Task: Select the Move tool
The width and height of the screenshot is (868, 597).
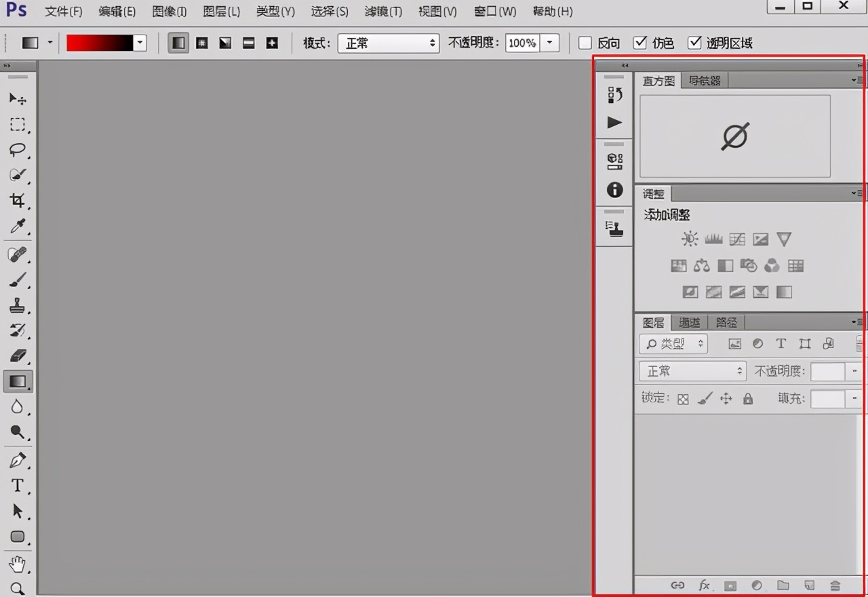Action: (x=18, y=99)
